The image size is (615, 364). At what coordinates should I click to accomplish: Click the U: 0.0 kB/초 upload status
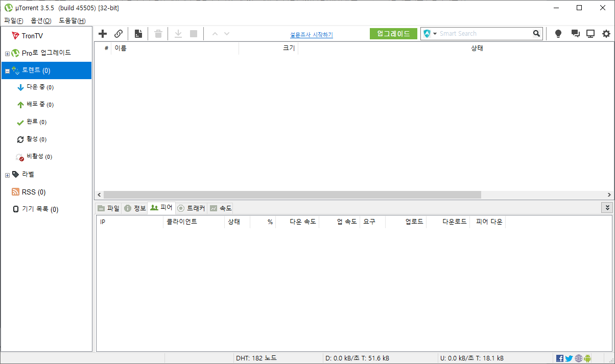[x=471, y=358]
